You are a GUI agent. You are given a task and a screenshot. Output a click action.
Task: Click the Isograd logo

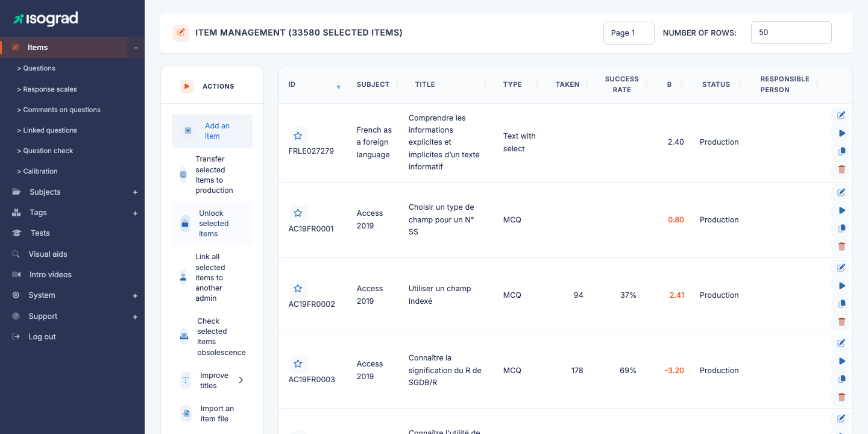click(x=46, y=19)
